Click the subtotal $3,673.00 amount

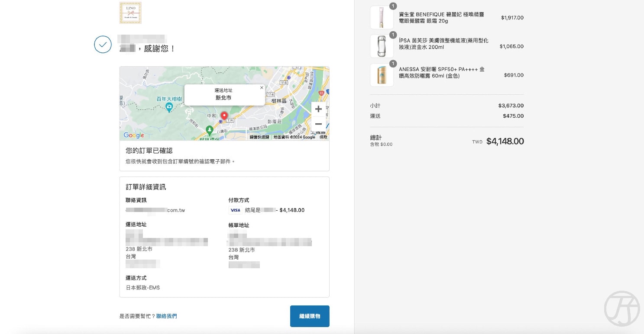point(511,106)
